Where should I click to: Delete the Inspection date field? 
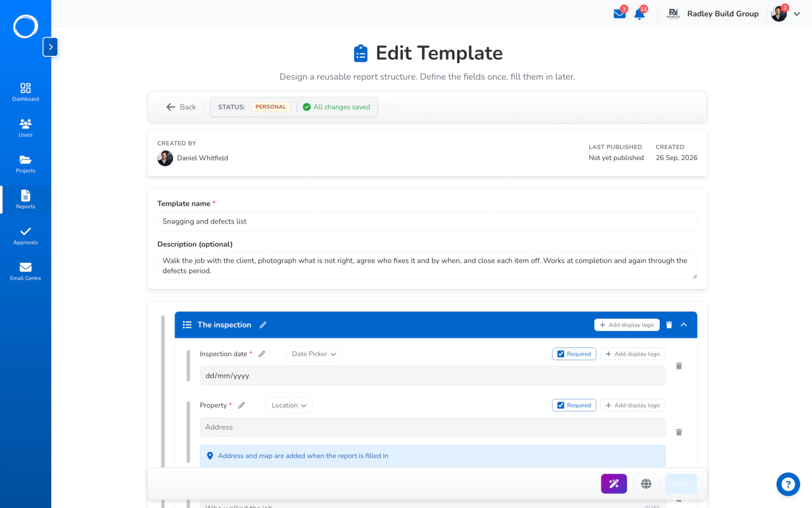(x=679, y=366)
